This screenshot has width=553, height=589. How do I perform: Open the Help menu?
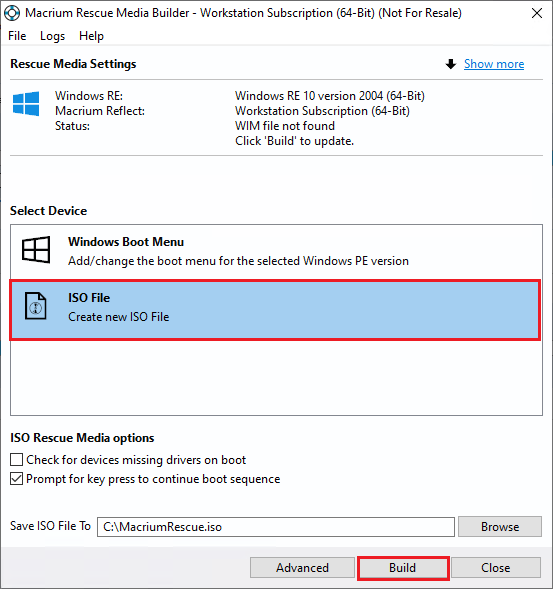pos(91,36)
